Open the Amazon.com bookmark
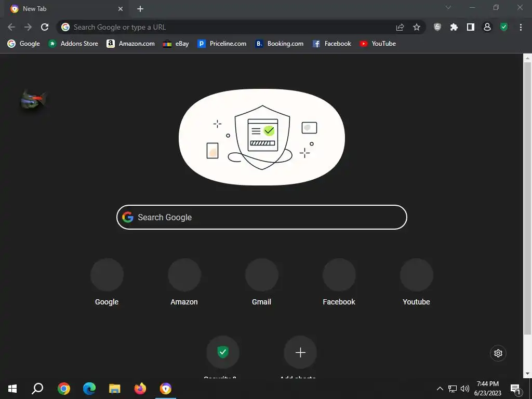 tap(130, 44)
